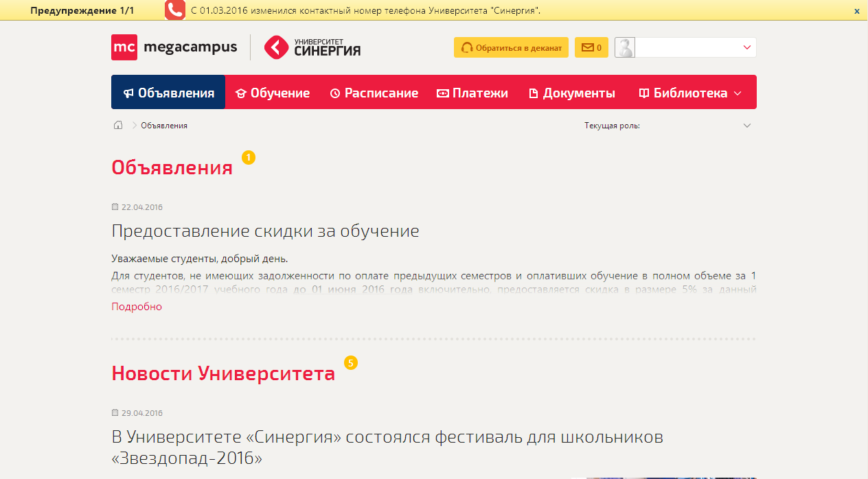Expand the user profile dropdown arrow
This screenshot has height=479, width=868.
click(747, 47)
